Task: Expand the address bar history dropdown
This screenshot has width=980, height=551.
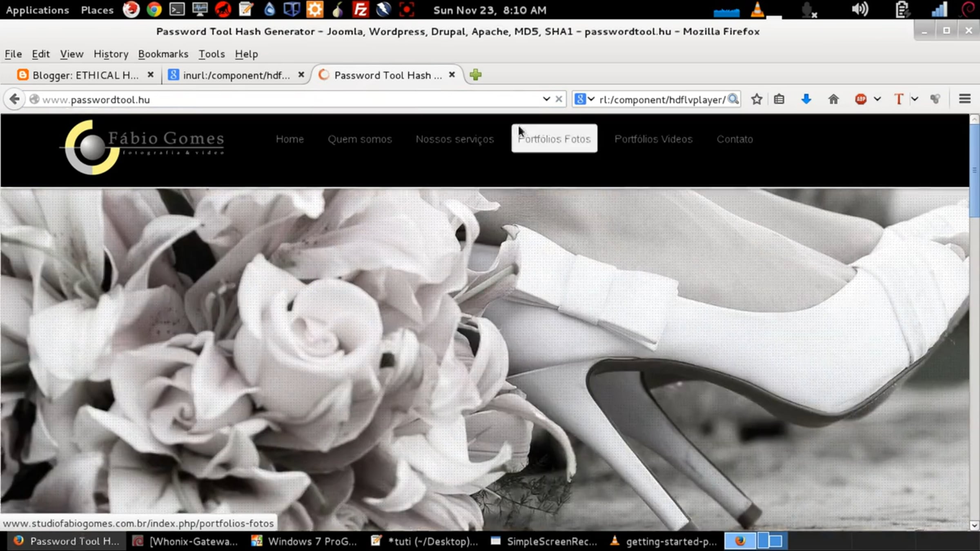Action: [546, 99]
